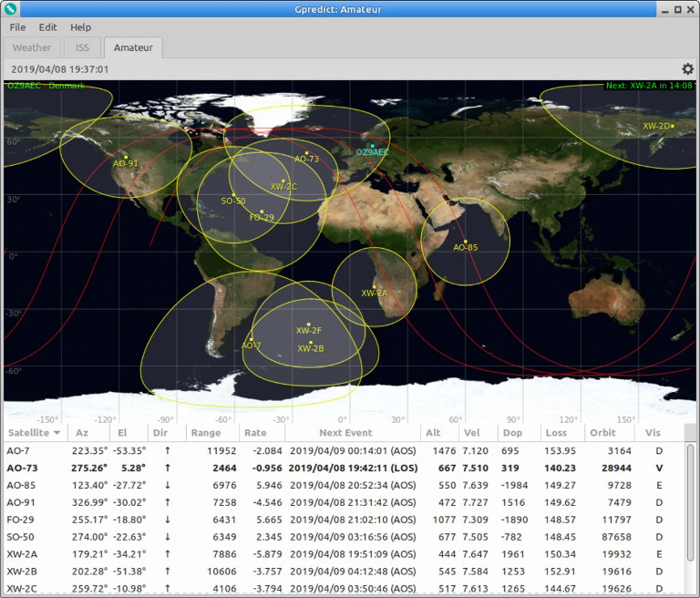This screenshot has width=700, height=598.
Task: Click the down arrow in SO-50 Dir cell
Action: tap(168, 537)
